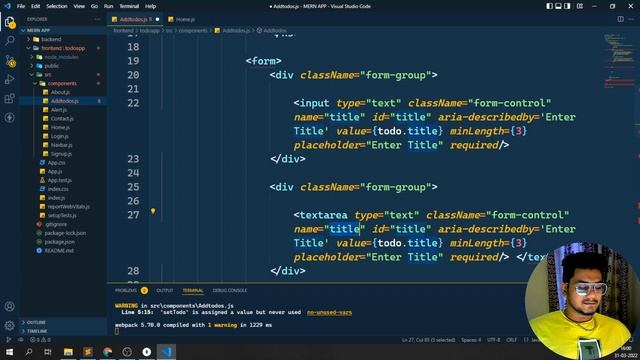Click the VS Code taskbar icon

click(166, 351)
